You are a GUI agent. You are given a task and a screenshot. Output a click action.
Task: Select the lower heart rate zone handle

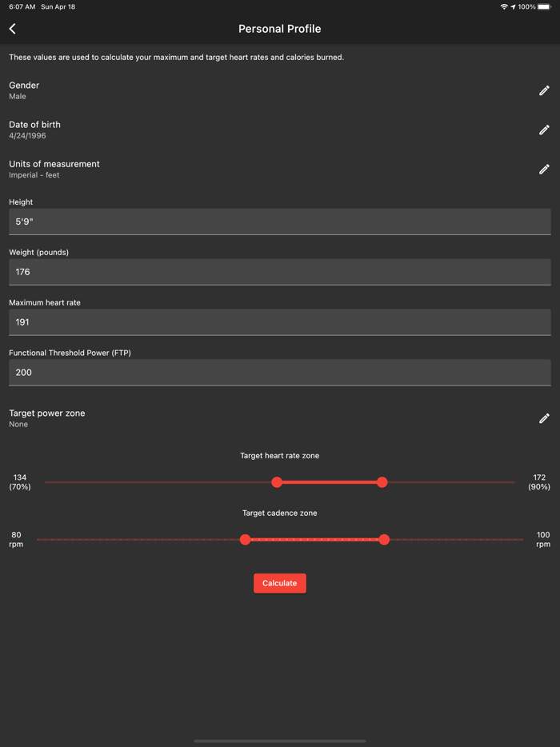tap(277, 482)
